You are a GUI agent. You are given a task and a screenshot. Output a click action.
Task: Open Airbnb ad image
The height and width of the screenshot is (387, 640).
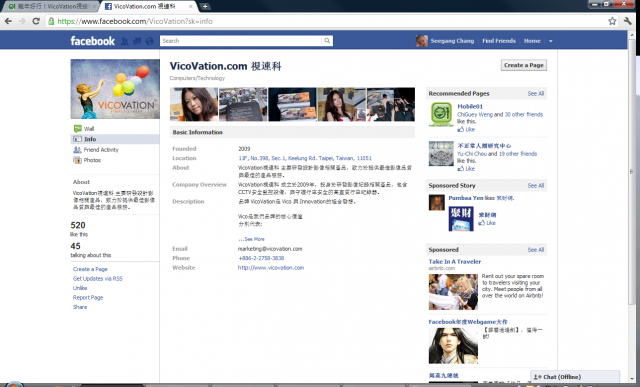[x=453, y=292]
